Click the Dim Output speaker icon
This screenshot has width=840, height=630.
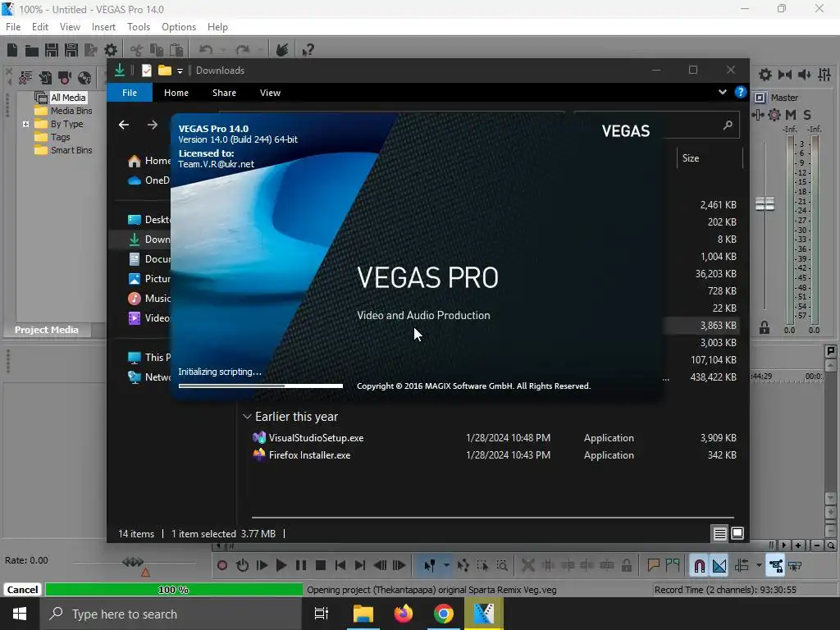pyautogui.click(x=804, y=75)
